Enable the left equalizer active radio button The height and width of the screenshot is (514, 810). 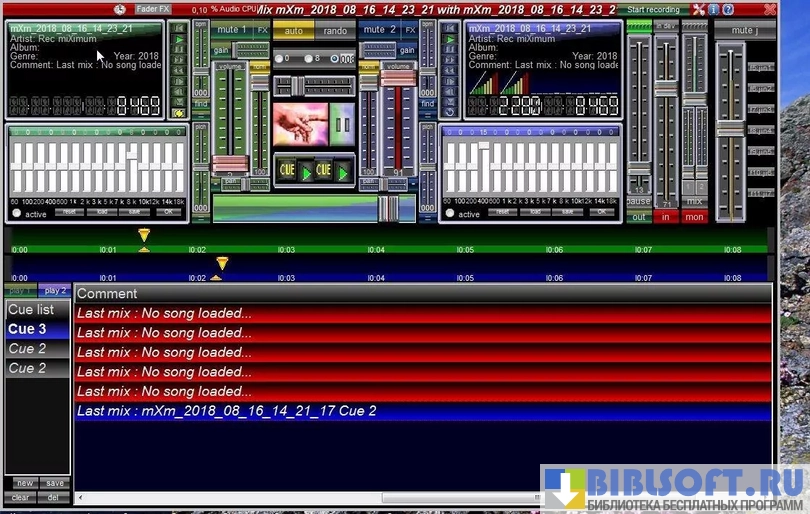pyautogui.click(x=16, y=214)
